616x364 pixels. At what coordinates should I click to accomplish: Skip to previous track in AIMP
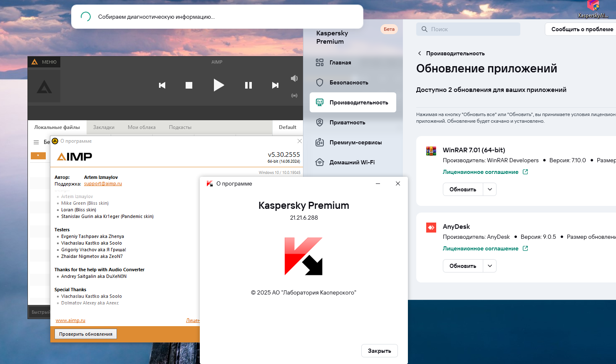(x=162, y=85)
